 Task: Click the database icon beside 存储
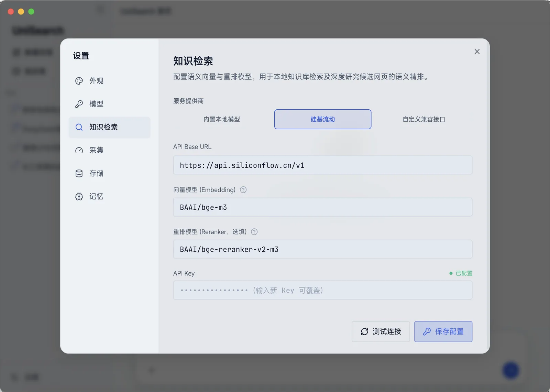[x=79, y=173]
